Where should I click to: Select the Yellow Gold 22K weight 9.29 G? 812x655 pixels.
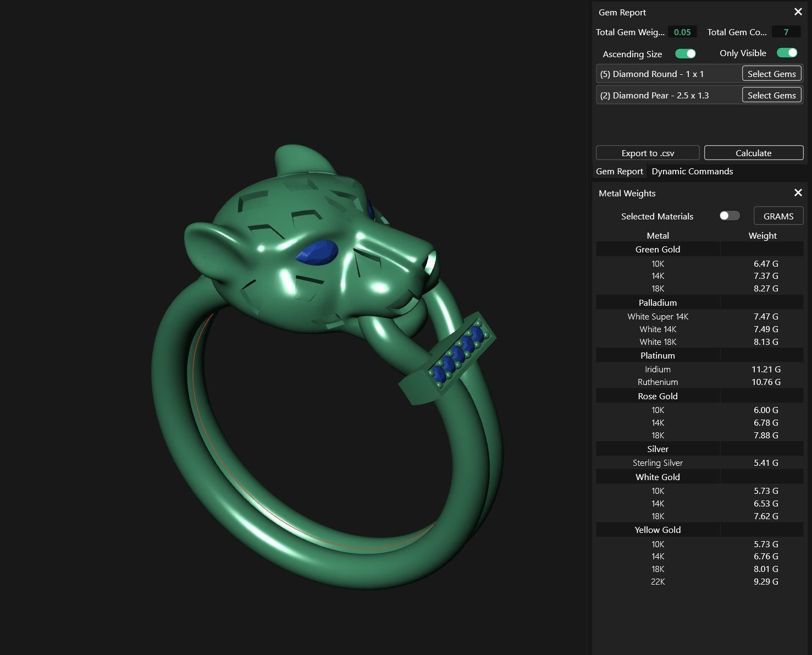point(766,581)
